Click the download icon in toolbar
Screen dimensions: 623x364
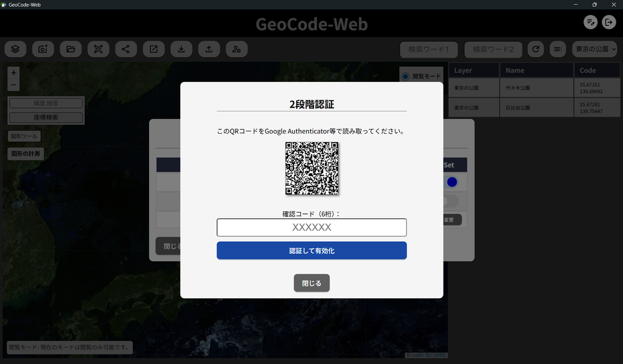(x=181, y=49)
